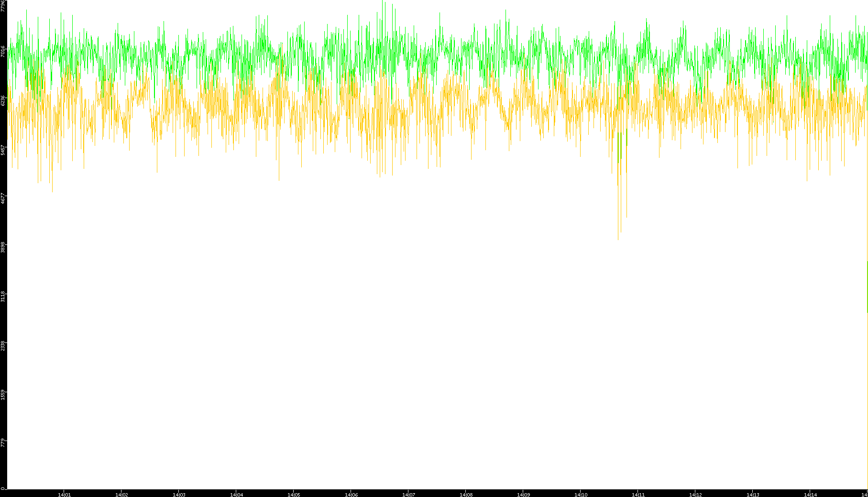Click the 14:14 time label

point(810,495)
